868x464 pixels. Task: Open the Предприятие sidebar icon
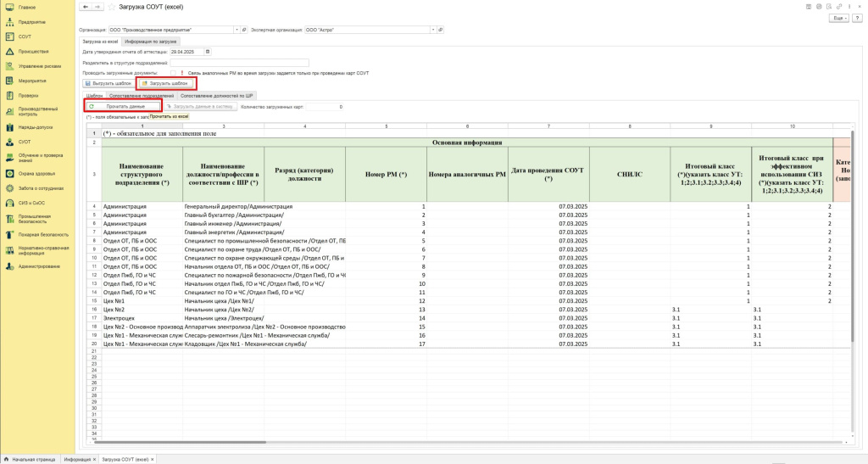[x=9, y=22]
